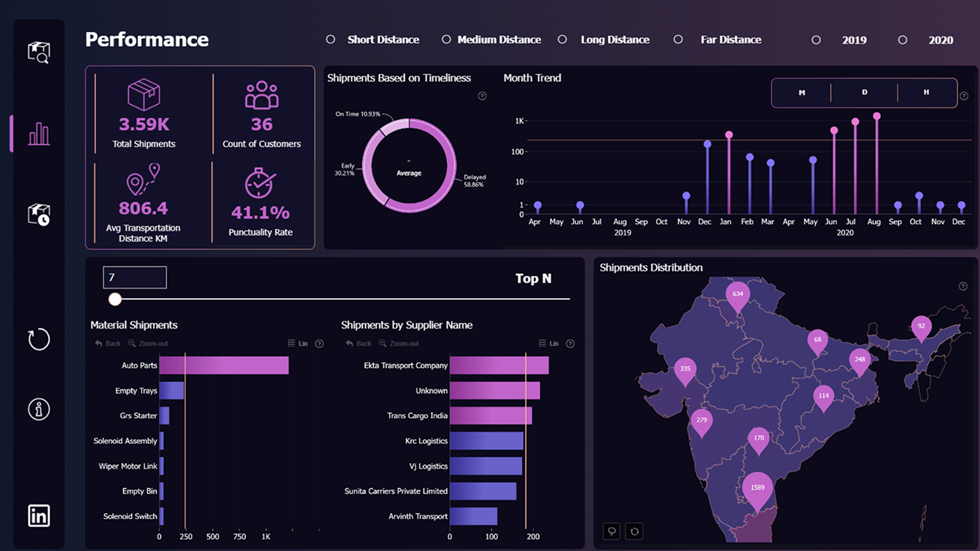Activate lasso select tool on map

coord(612,531)
